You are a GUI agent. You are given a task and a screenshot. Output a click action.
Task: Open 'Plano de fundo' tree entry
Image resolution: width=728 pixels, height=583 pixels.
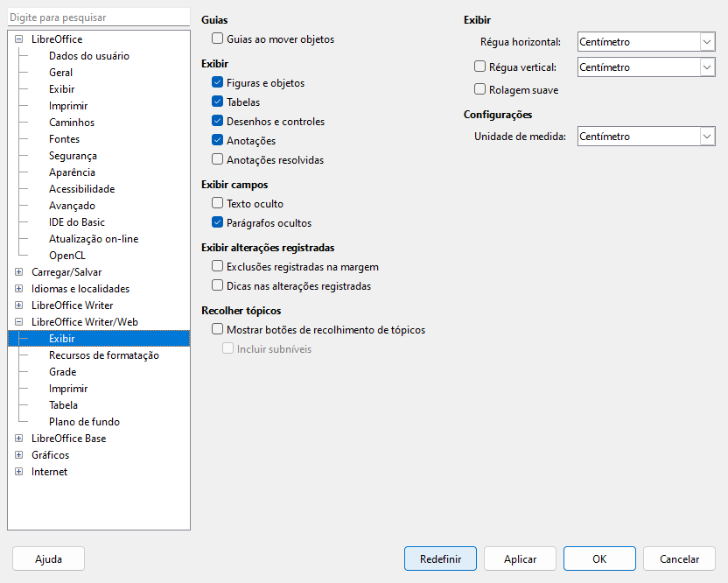click(85, 422)
